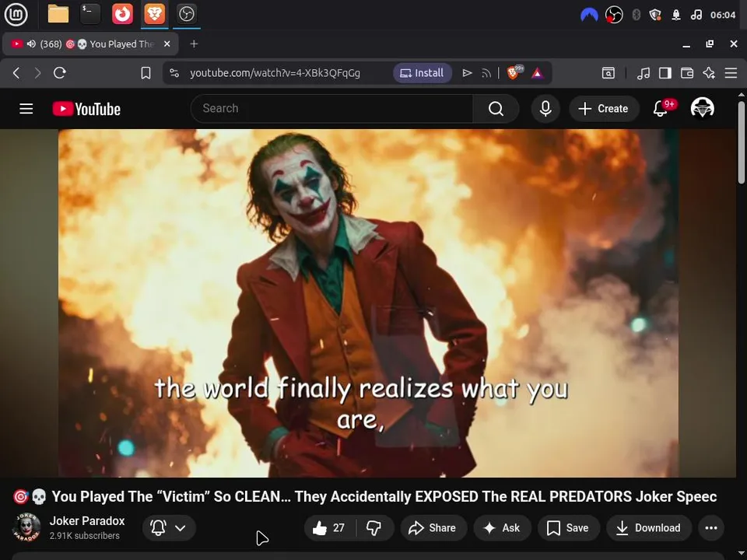Install the YouTube web app

tap(422, 73)
